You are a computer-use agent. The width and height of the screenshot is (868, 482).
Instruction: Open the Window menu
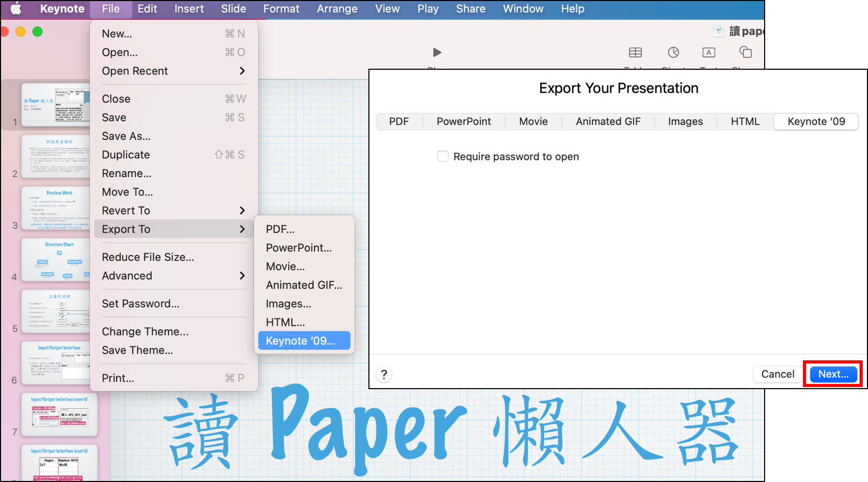(523, 9)
